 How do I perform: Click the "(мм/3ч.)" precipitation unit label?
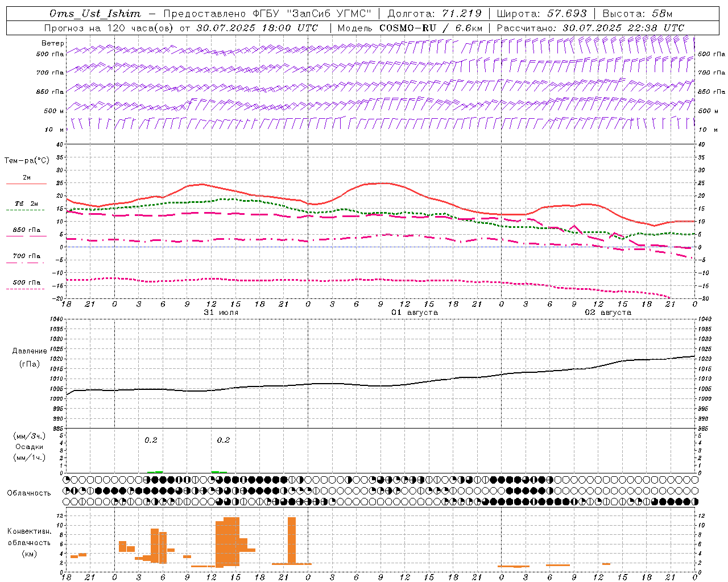coord(30,436)
